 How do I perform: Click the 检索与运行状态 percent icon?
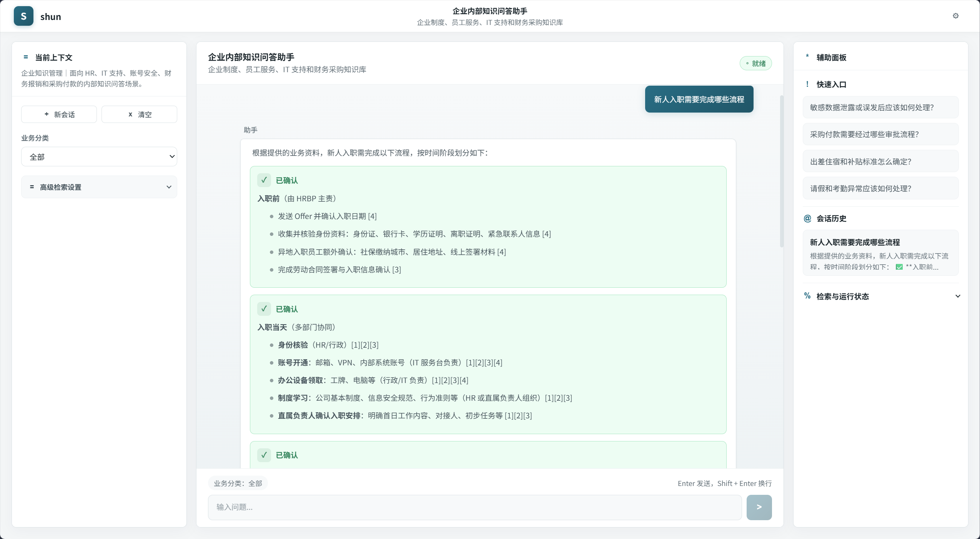click(807, 296)
